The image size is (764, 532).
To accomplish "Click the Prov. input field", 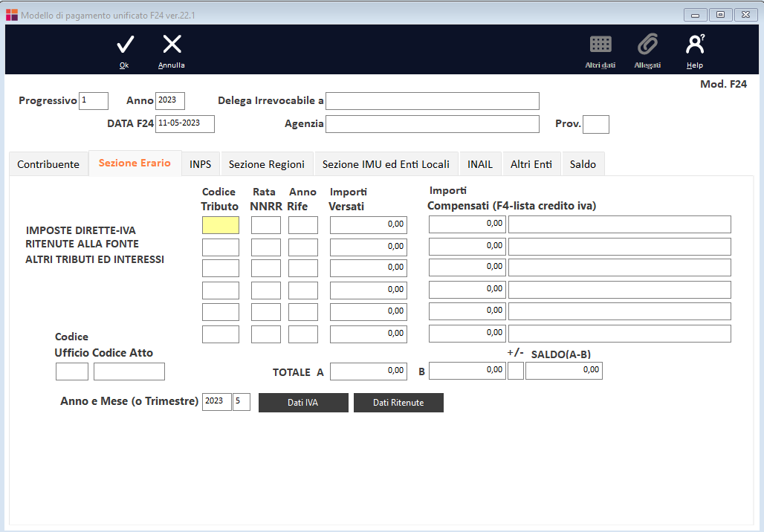I will point(595,124).
